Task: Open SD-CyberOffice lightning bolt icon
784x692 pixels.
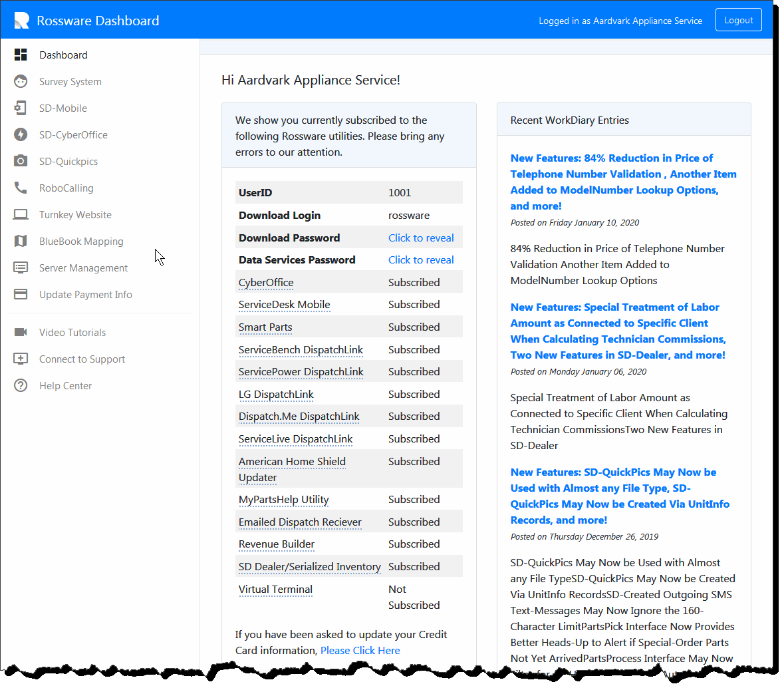Action: click(21, 134)
